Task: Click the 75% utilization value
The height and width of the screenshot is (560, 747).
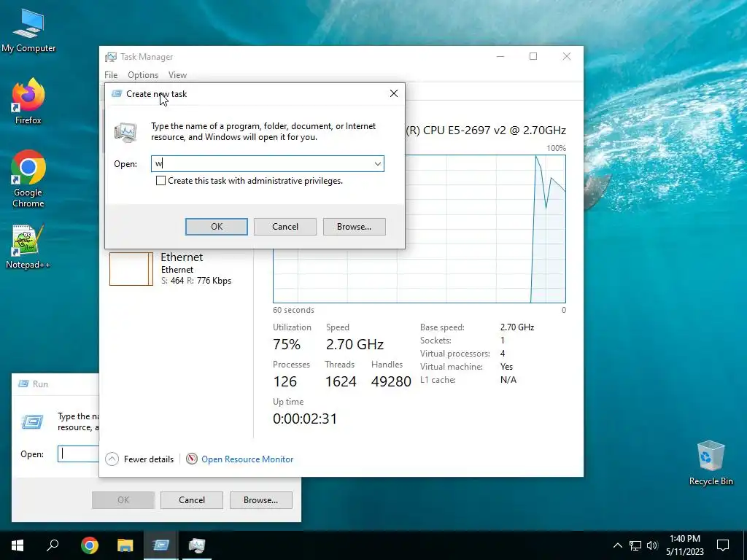Action: click(x=287, y=344)
